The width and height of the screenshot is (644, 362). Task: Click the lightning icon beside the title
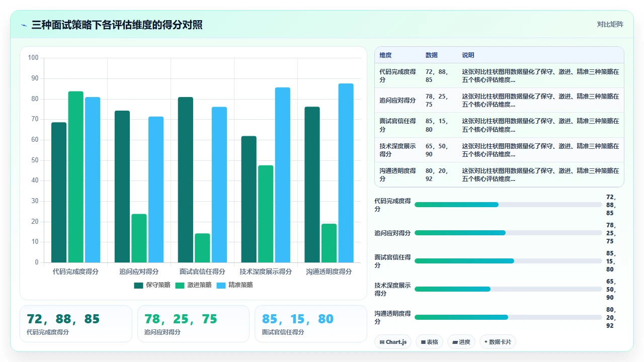[24, 25]
